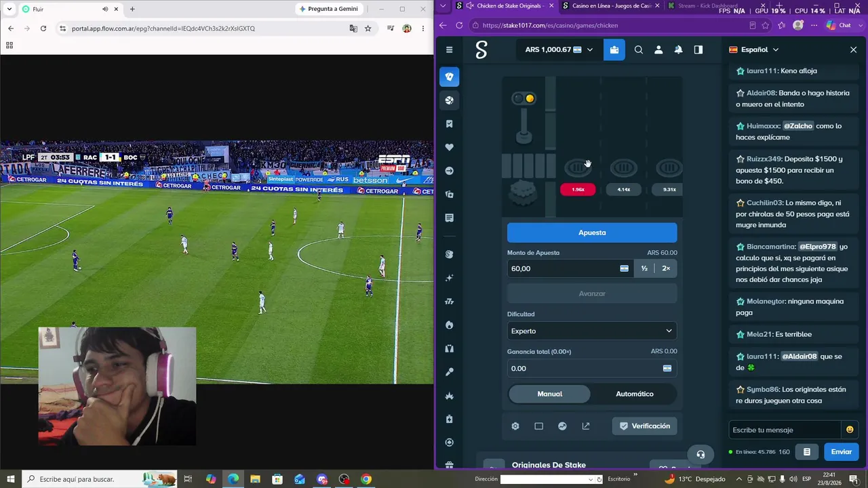Halve the bet with ½ button
The image size is (868, 488).
pos(644,268)
